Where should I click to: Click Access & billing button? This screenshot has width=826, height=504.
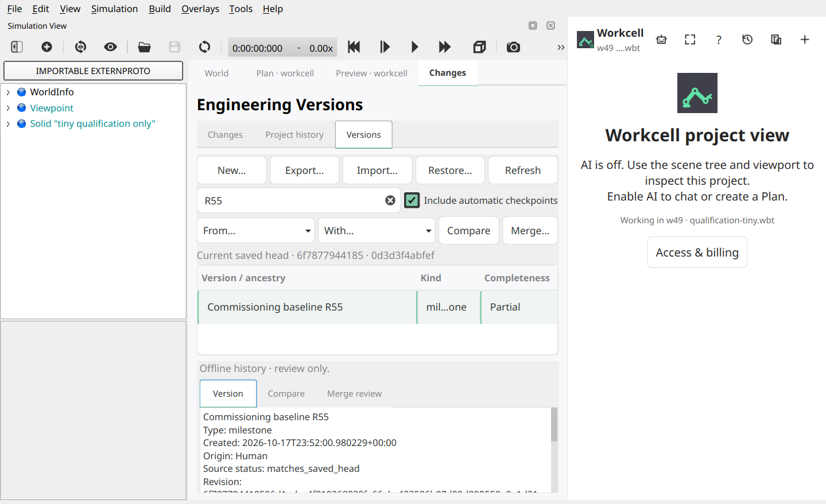(x=697, y=253)
